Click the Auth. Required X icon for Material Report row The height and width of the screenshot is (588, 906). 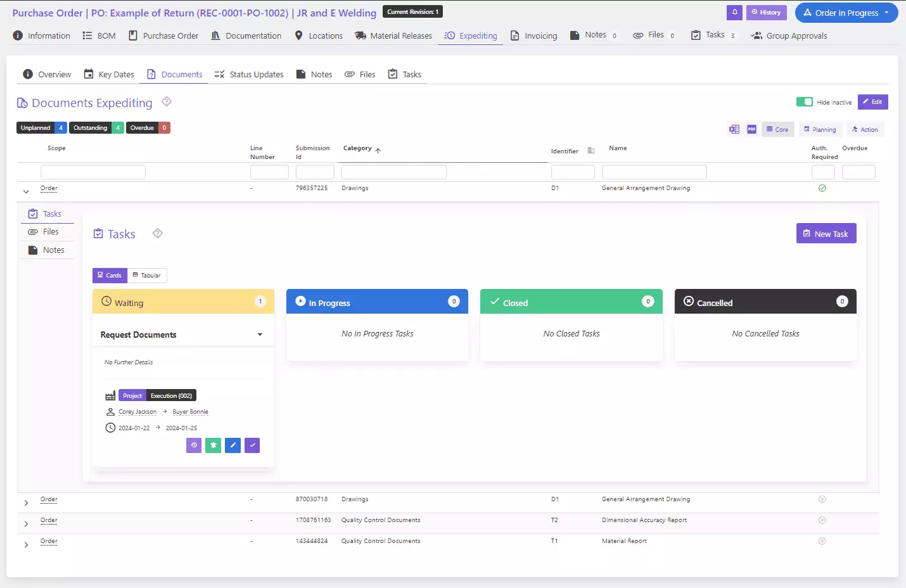[x=822, y=541]
